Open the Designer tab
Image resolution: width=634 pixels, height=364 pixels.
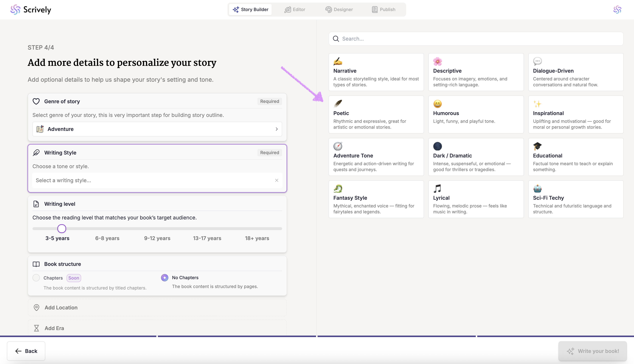339,10
